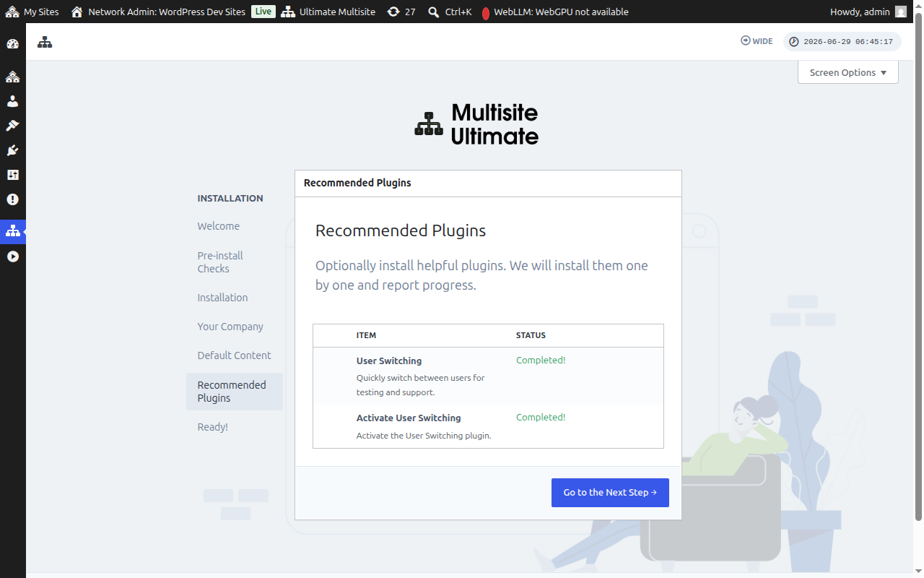The width and height of the screenshot is (924, 578).
Task: Click the Multisite Ultimate logo
Action: tap(476, 124)
